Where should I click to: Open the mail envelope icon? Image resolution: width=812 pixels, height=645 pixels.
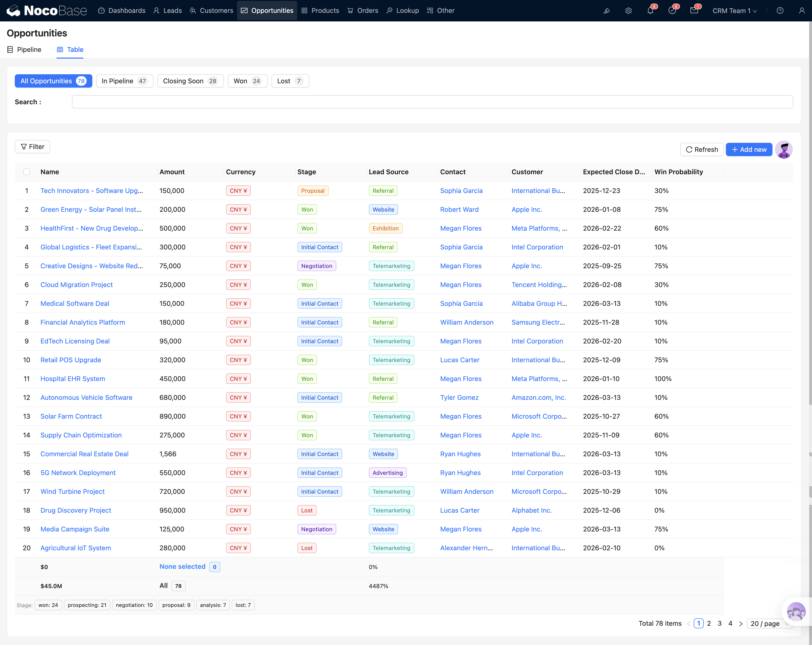point(694,10)
